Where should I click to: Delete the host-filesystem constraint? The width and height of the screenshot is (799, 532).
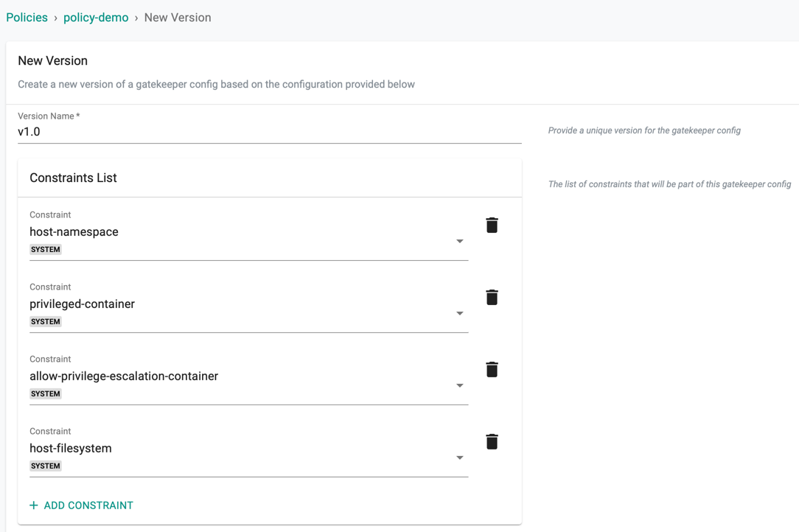click(x=492, y=441)
